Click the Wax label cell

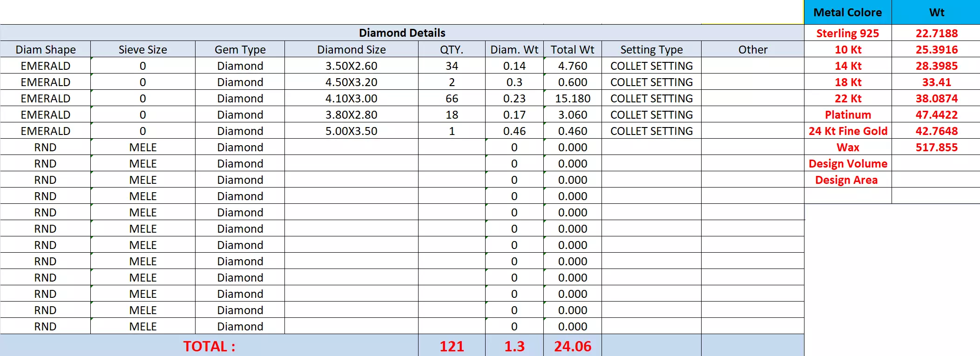pos(848,147)
